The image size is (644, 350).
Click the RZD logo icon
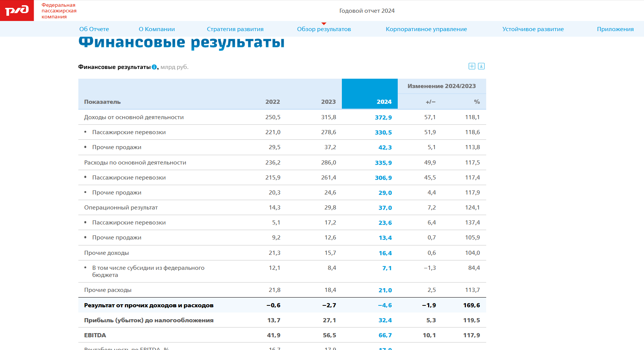point(17,10)
